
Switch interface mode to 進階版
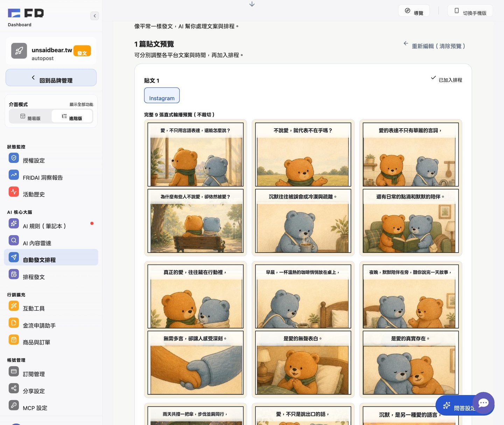point(72,116)
